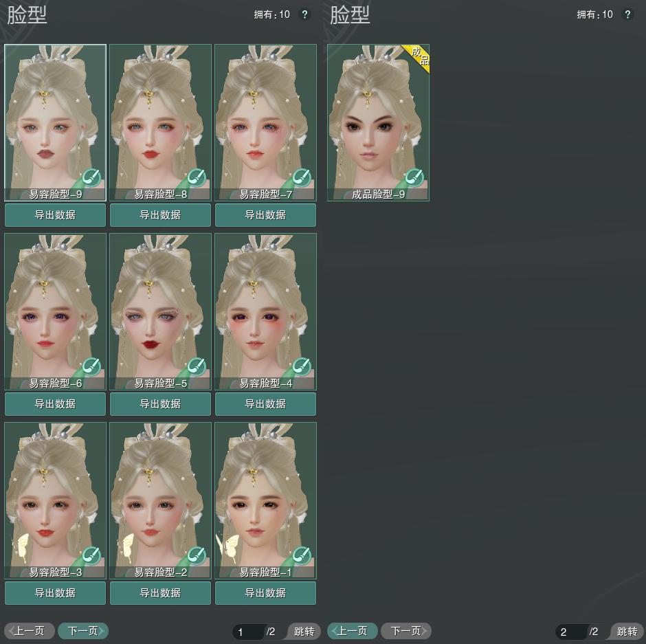Image resolution: width=646 pixels, height=644 pixels.
Task: Click 跳转 button in right panel
Action: tap(627, 631)
